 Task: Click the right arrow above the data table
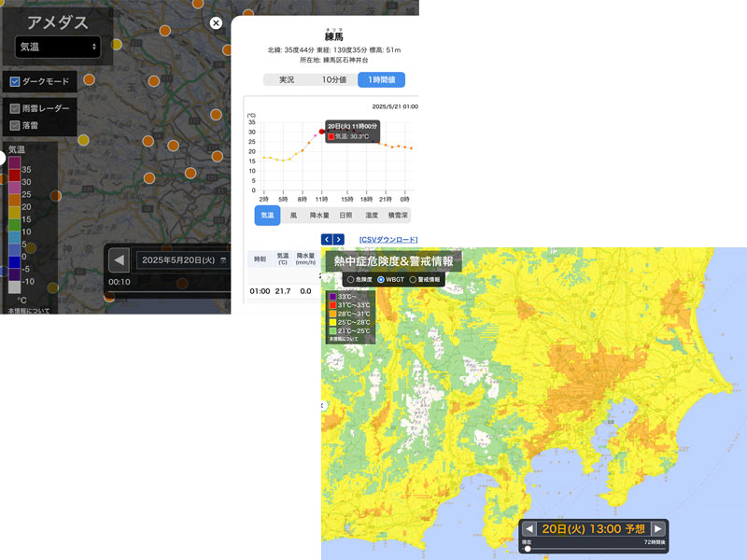339,240
